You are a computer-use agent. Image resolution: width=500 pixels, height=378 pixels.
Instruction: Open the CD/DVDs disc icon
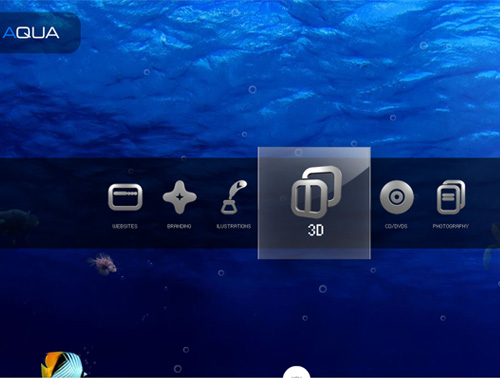point(397,197)
